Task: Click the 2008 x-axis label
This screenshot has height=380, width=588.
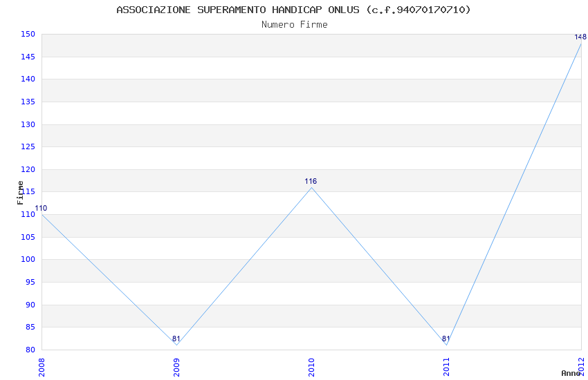Action: click(x=42, y=367)
